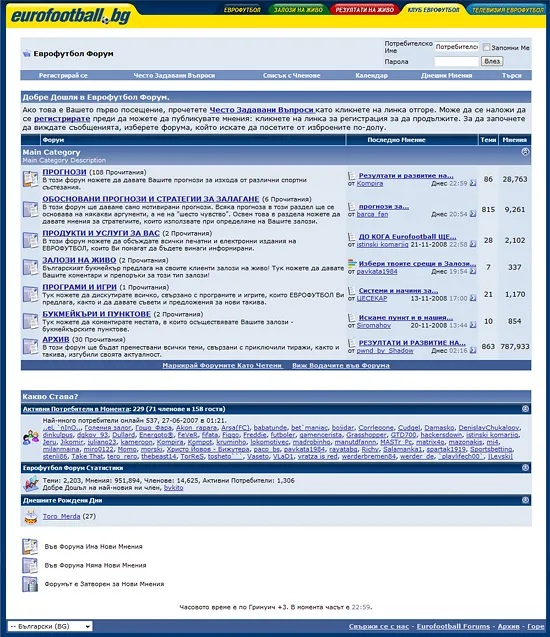The height and width of the screenshot is (637, 550).
Task: Collapse the Днешните Рождени Дни section
Action: point(525,500)
